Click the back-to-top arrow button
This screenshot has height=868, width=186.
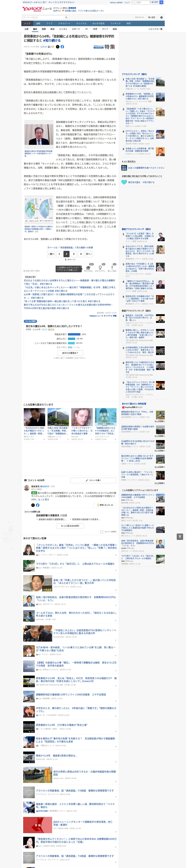[x=180, y=536]
